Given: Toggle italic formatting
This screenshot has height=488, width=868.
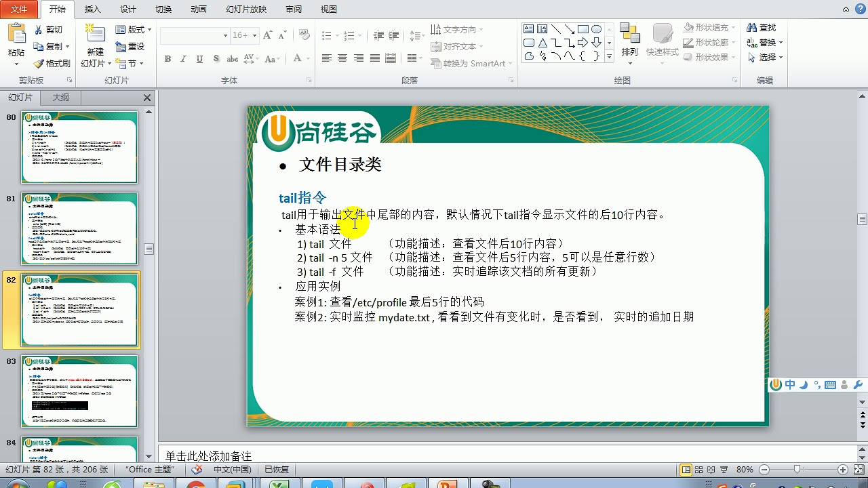Looking at the screenshot, I should point(183,59).
